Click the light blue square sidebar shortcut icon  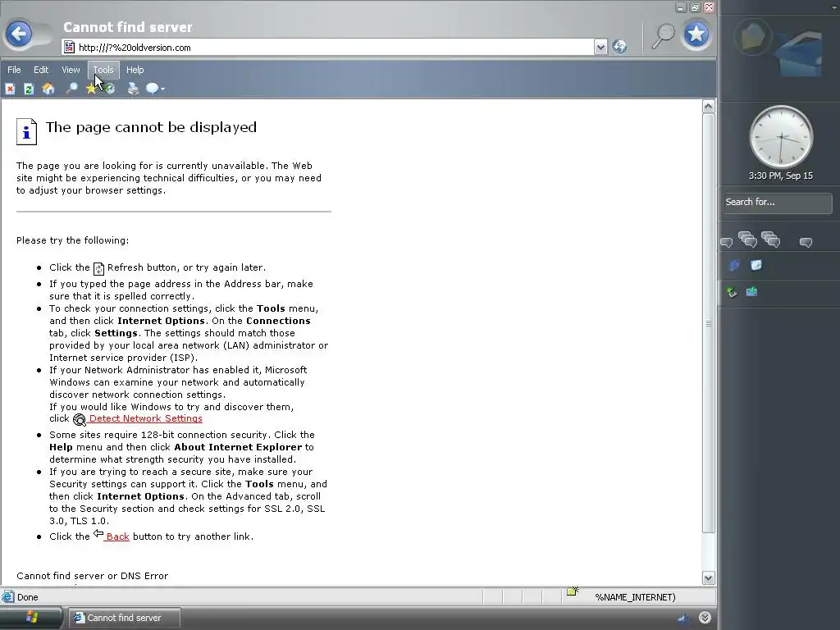[756, 265]
